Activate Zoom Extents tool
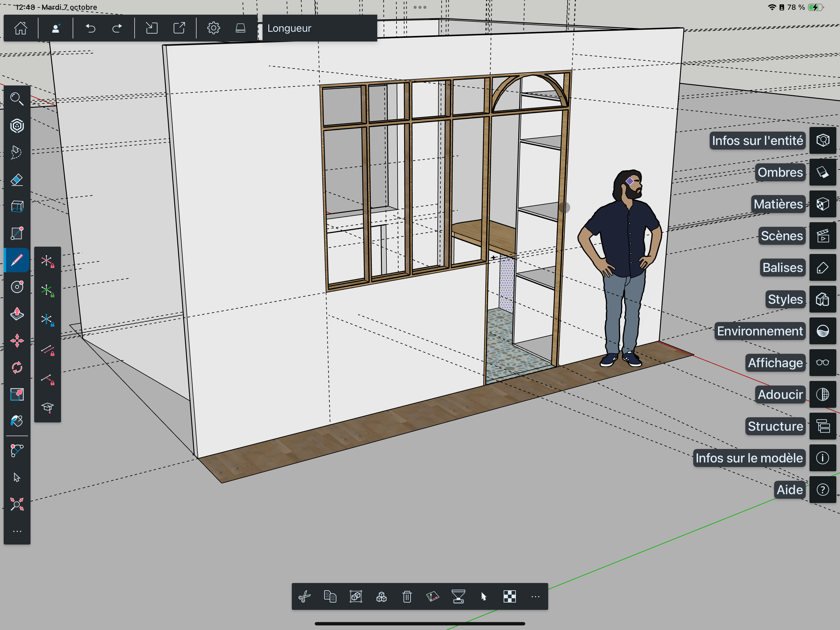This screenshot has width=840, height=630. (17, 504)
